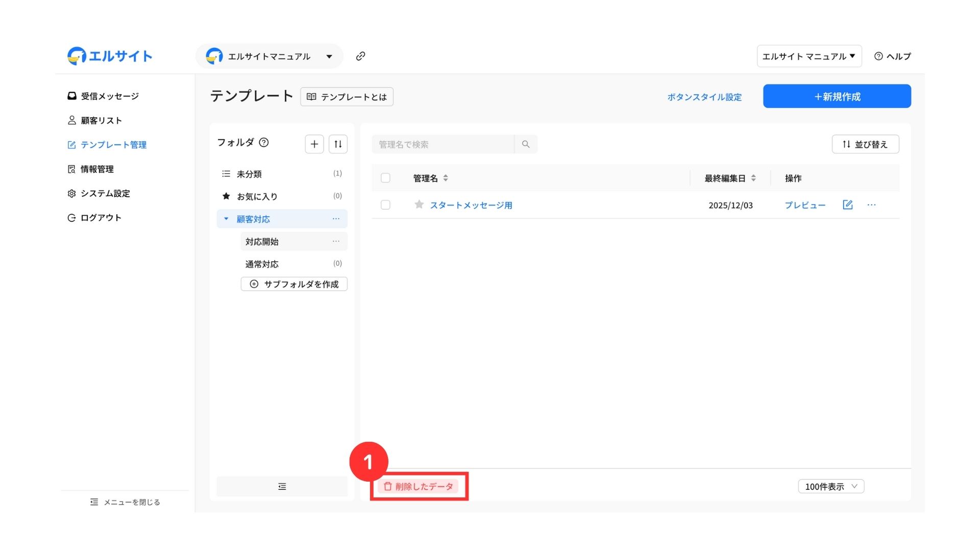The image size is (980, 551).
Task: Click the 新規作成 button
Action: 837,96
